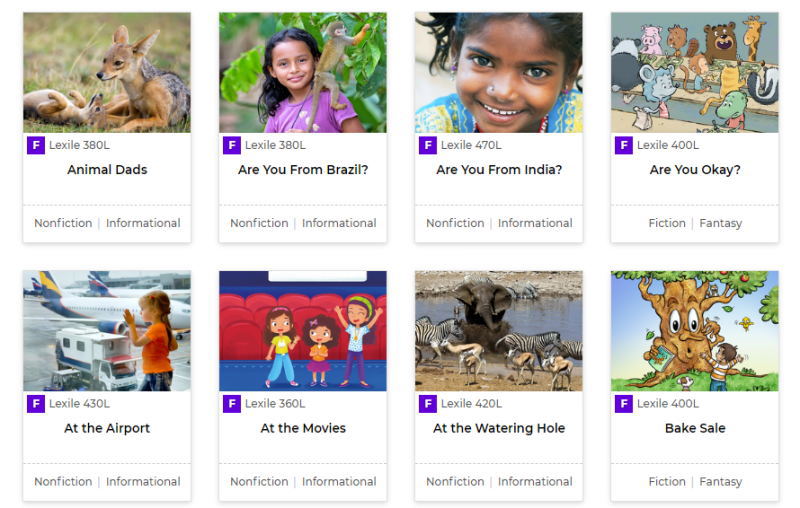Click the F level badge on At the Watering Hole
This screenshot has width=800, height=508.
428,404
